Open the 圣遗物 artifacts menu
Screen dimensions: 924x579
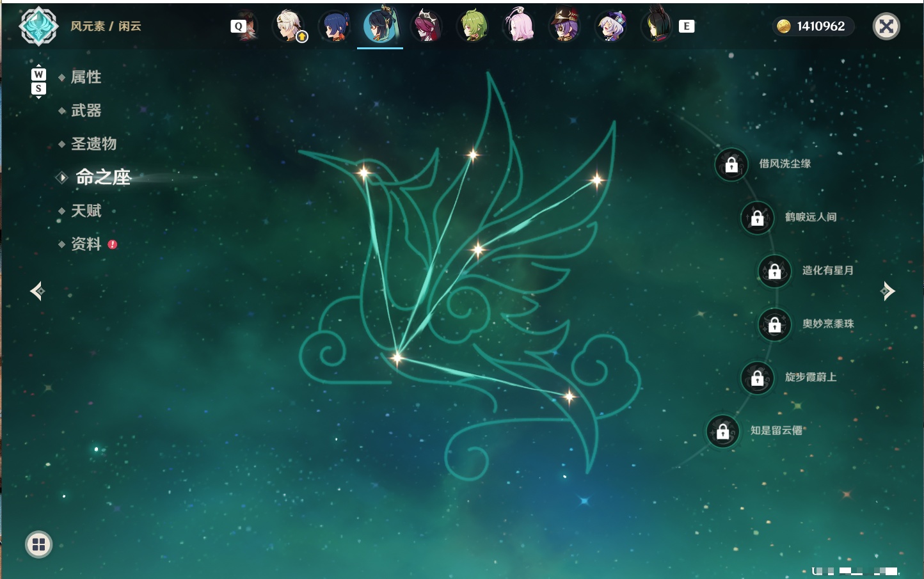point(93,144)
